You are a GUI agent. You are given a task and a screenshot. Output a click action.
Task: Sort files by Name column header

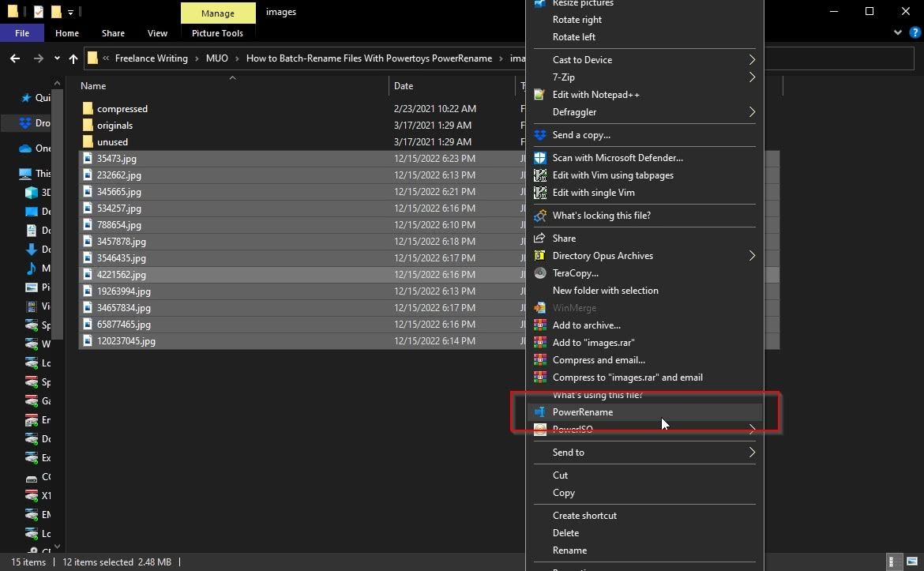[x=93, y=86]
